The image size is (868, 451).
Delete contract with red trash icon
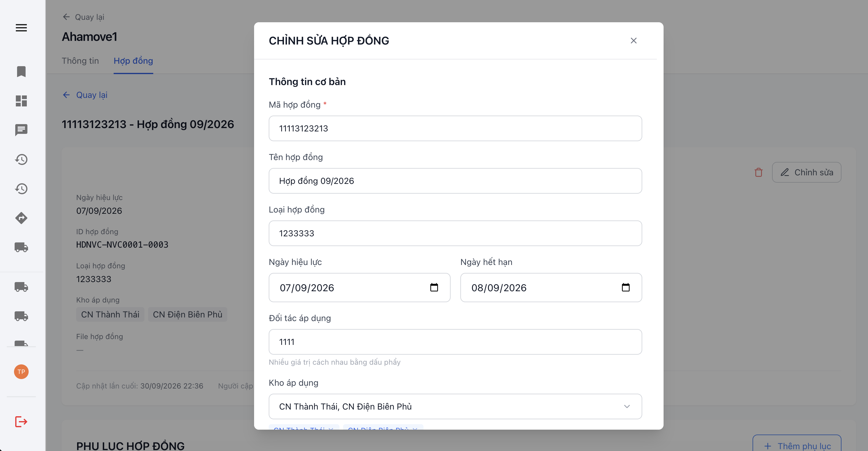click(759, 172)
